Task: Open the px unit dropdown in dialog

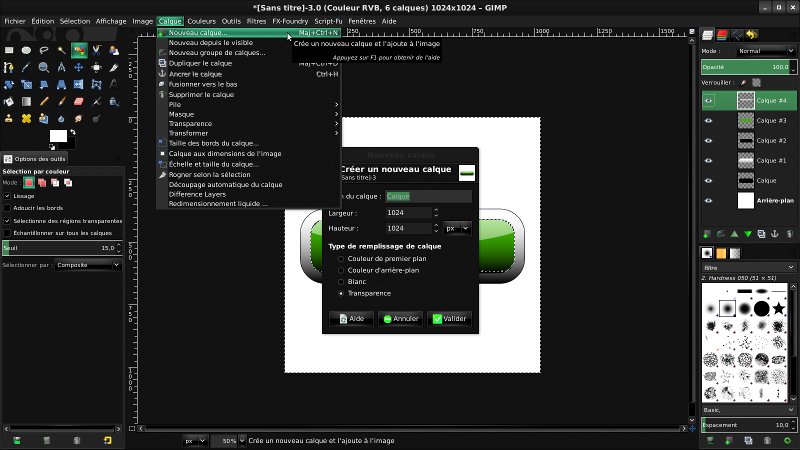Action: [457, 229]
